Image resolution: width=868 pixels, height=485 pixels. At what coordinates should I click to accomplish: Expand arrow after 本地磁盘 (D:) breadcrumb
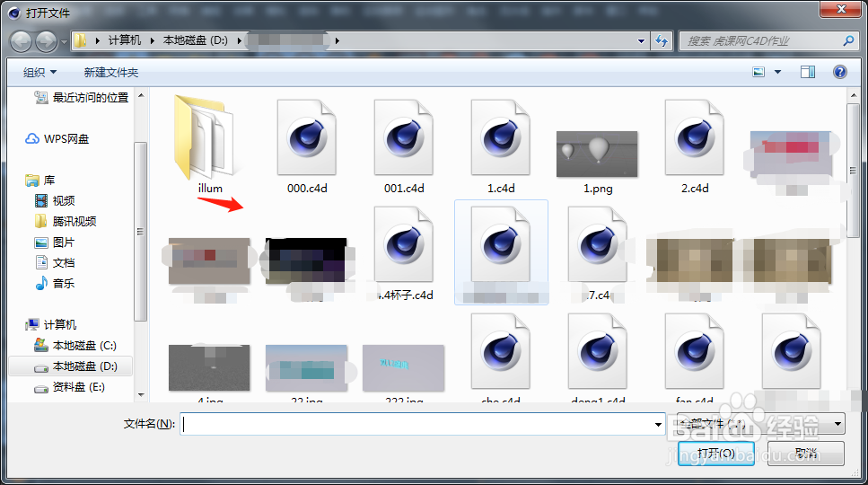[x=239, y=40]
